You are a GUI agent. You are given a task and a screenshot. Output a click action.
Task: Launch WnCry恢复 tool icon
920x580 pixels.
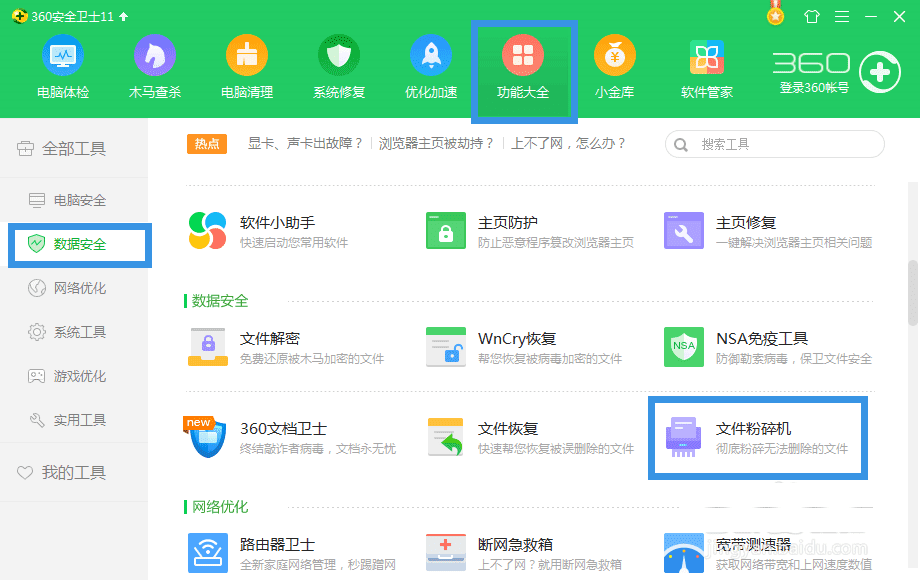coord(446,347)
